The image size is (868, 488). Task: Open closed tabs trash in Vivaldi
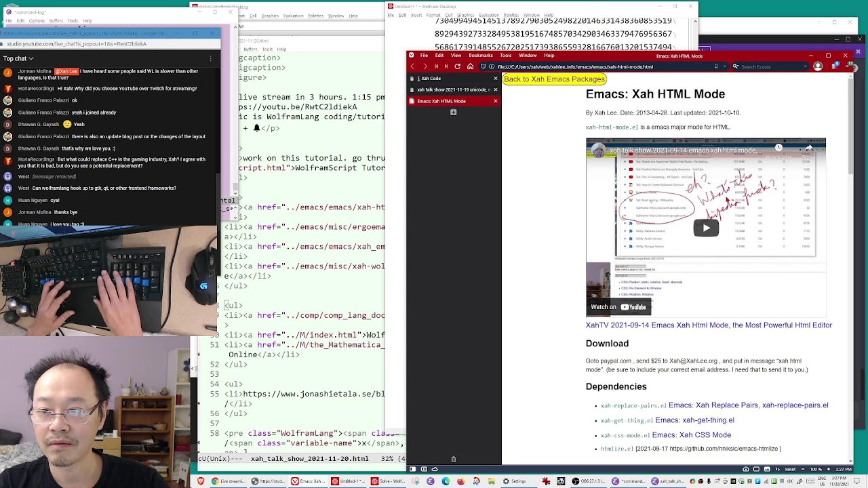(x=454, y=460)
